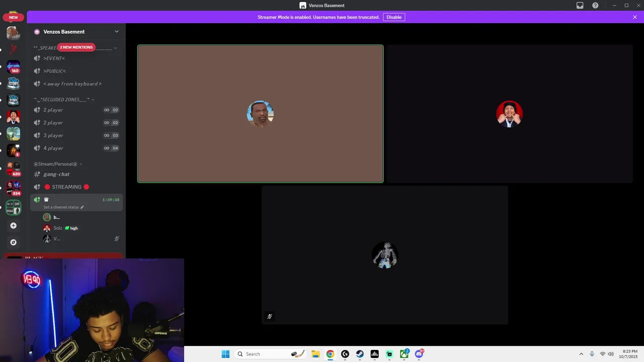644x362 pixels.
Task: Open the Venzos Basement server dropdown
Action: (x=117, y=32)
